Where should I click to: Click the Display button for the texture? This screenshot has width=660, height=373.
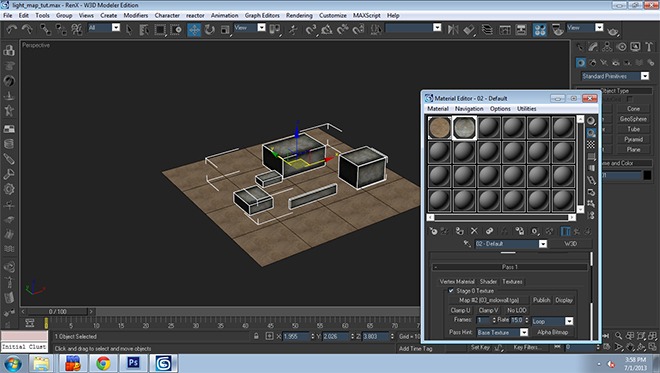[564, 300]
